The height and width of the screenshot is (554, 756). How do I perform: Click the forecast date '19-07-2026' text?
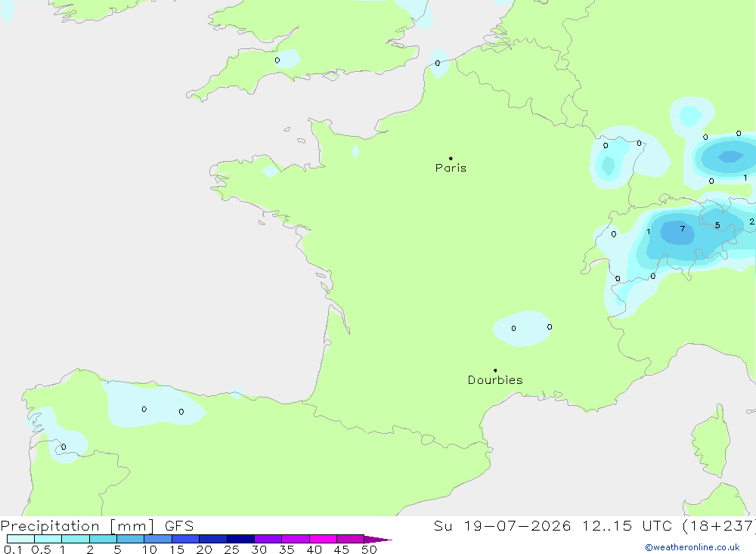tap(517, 525)
